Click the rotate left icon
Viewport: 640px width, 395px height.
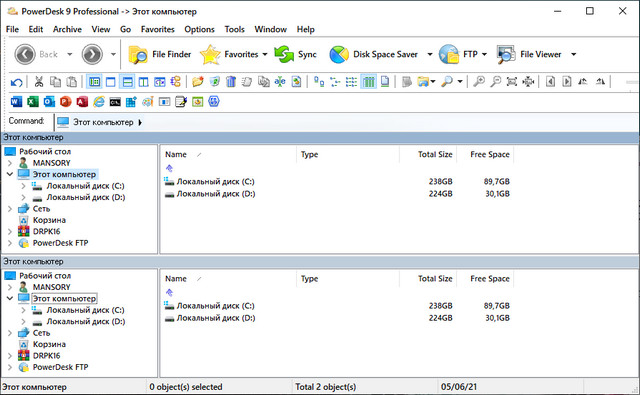pos(583,82)
